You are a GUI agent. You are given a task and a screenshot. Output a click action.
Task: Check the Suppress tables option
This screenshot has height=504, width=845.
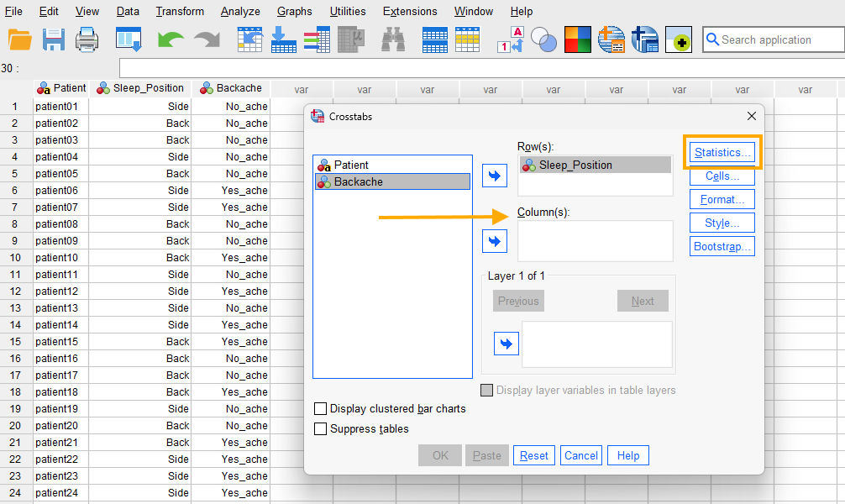coord(321,428)
